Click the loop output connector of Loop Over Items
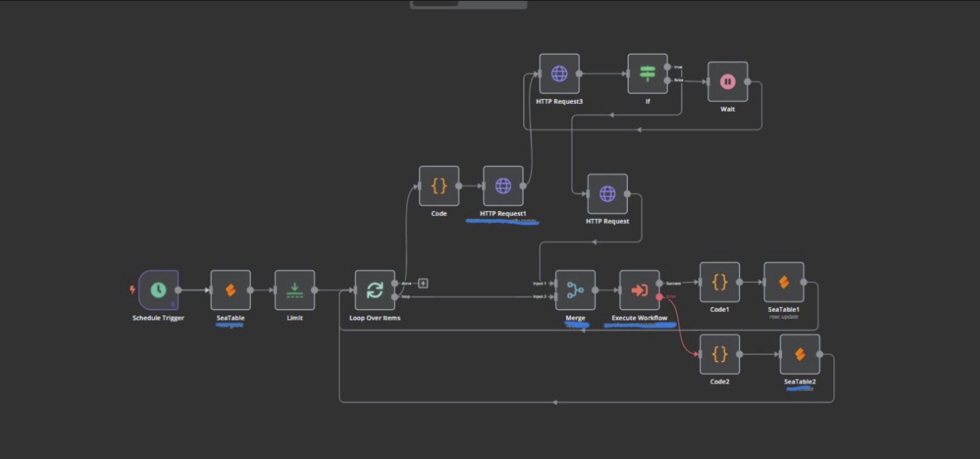The height and width of the screenshot is (459, 980). (x=394, y=296)
